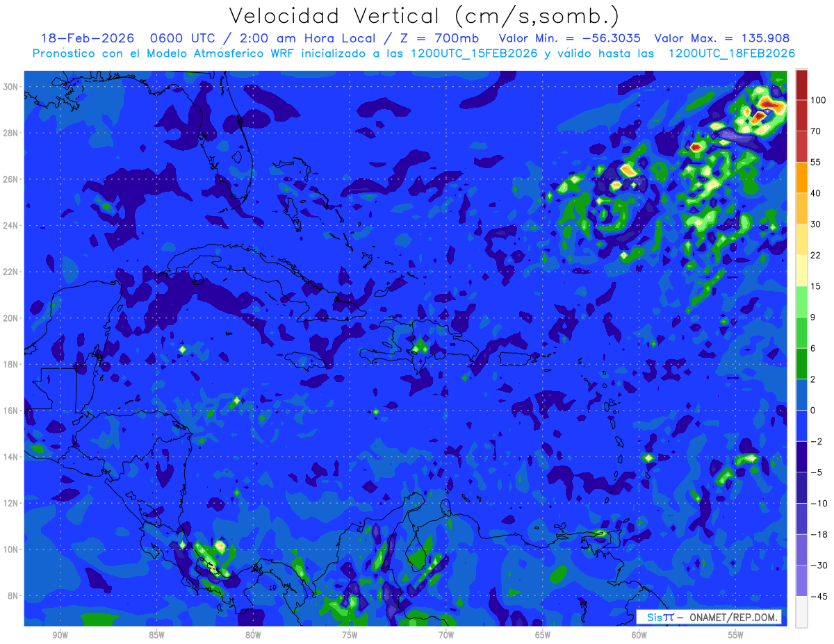Select the orange swatch between 40 and 55
The height and width of the screenshot is (644, 834).
pos(801,177)
